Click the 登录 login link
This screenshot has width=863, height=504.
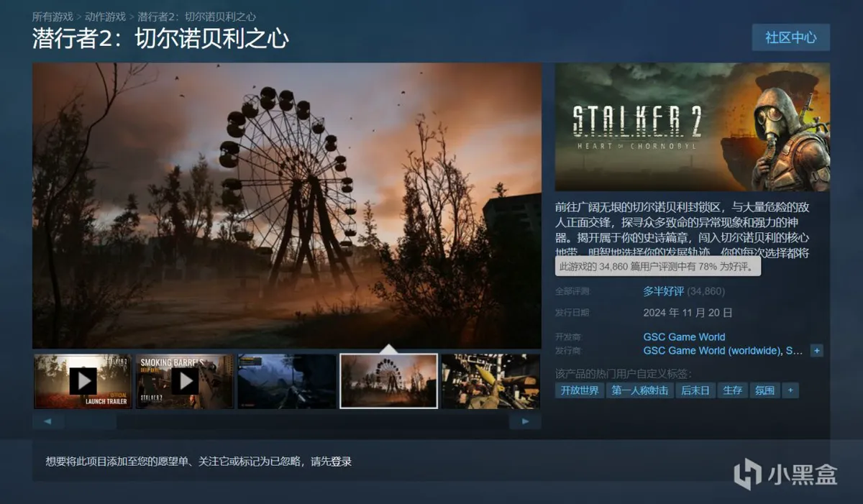341,462
